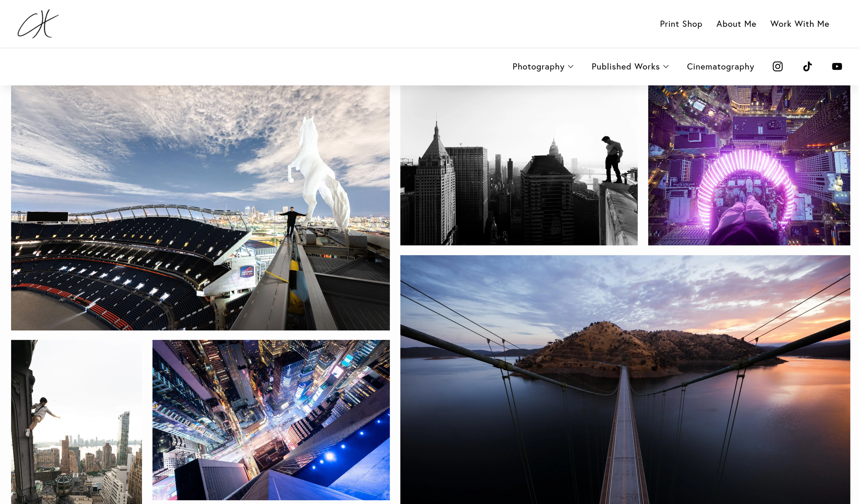Viewport: 859px width, 504px height.
Task: Open the suspension bridge sunset photo
Action: pyautogui.click(x=625, y=379)
